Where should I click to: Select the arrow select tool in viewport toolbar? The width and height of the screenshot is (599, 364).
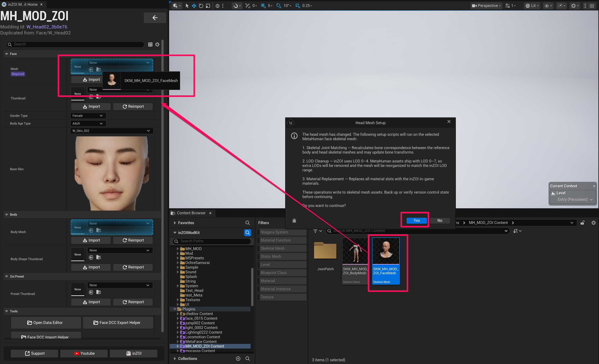187,6
